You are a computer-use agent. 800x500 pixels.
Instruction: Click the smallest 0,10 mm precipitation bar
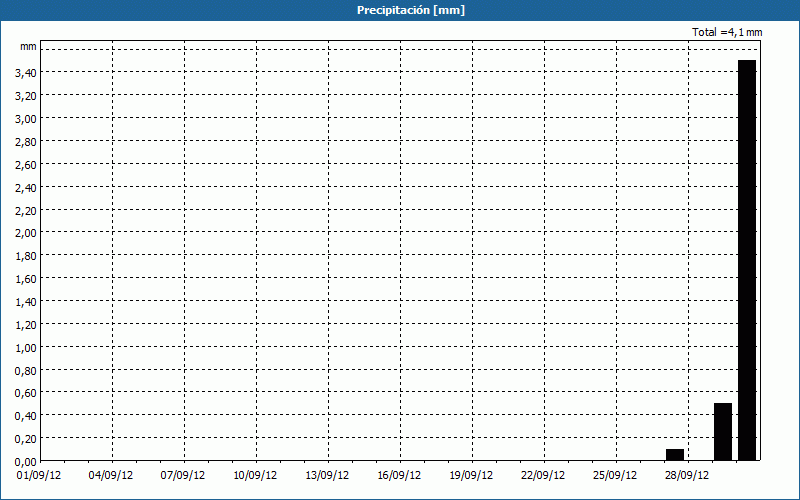click(674, 455)
